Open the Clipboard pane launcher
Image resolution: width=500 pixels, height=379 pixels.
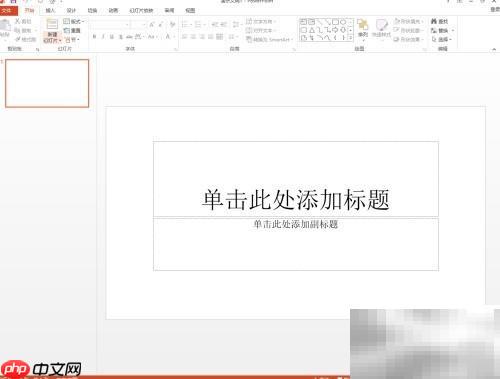(38, 49)
